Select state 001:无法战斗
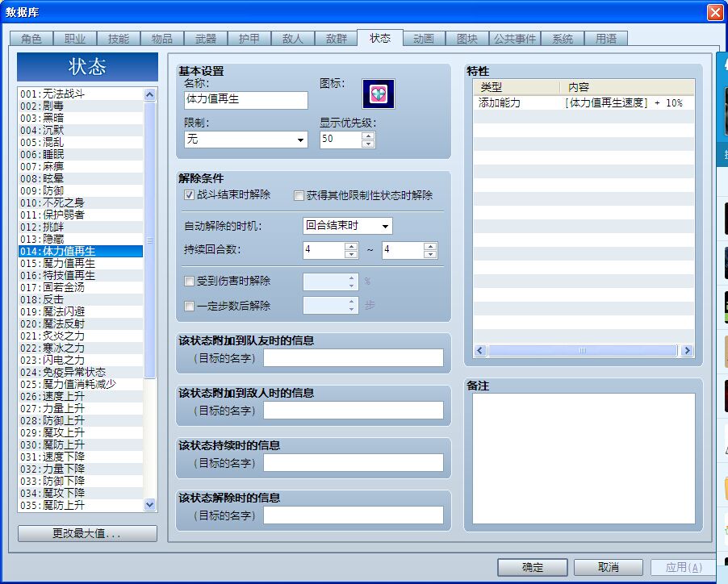This screenshot has width=728, height=584. click(x=81, y=94)
